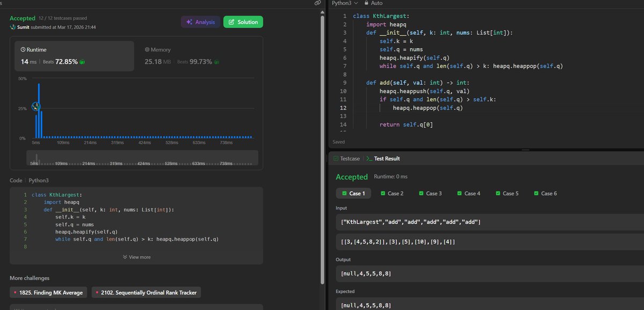
Task: Click the chart range selector mini-map
Action: pos(142,158)
